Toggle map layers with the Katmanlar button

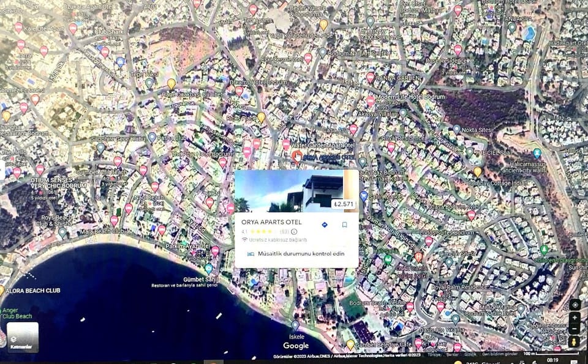(23, 337)
